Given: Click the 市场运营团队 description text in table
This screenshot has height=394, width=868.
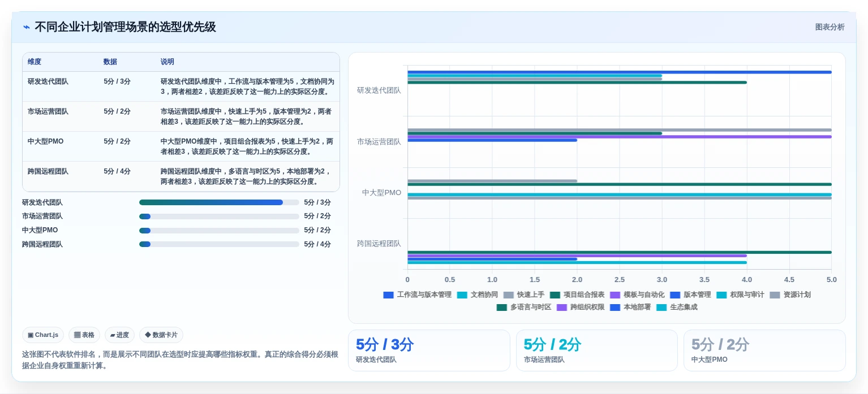Looking at the screenshot, I should tap(246, 116).
